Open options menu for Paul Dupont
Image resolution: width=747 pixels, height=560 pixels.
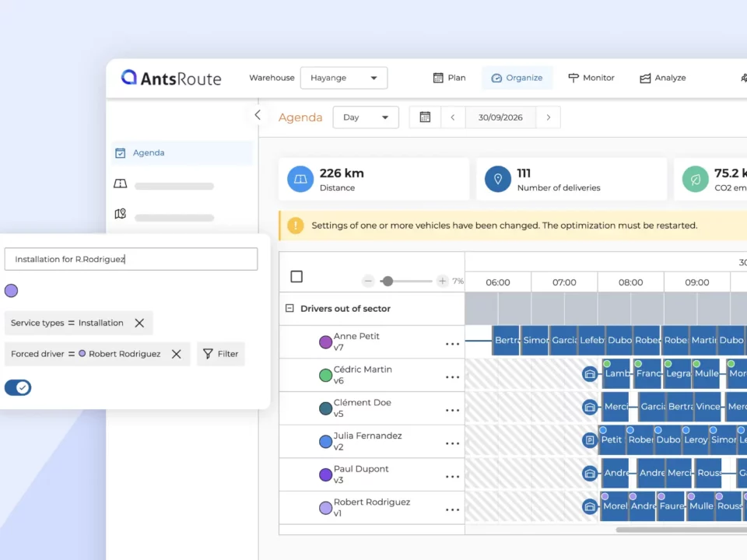tap(452, 477)
